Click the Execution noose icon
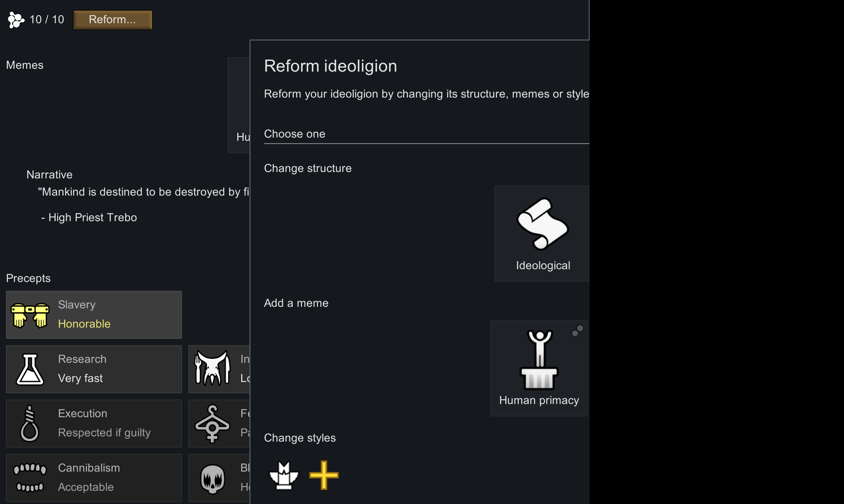Screen dimensions: 844x504 click(x=30, y=424)
